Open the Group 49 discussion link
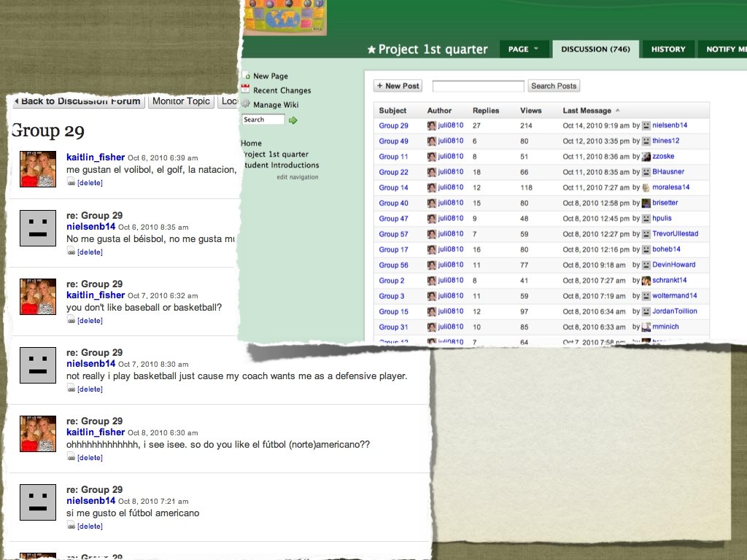 pyautogui.click(x=393, y=141)
